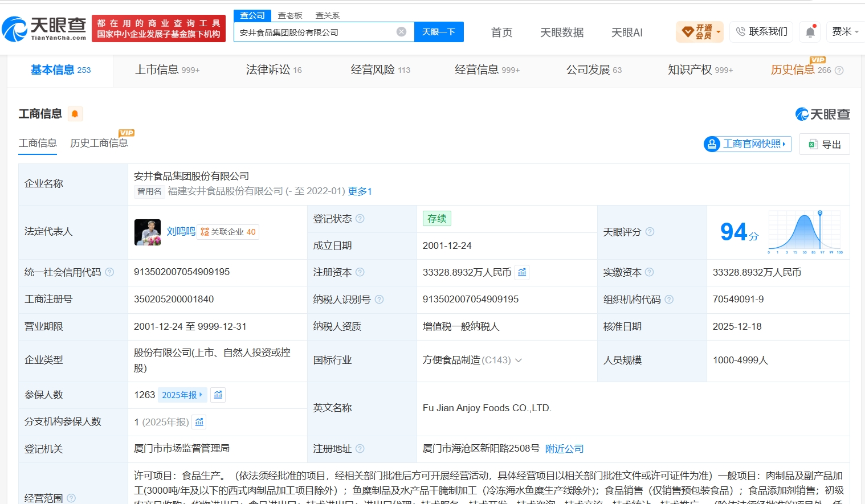
Task: Open 天眼数据 in top navigation
Action: (562, 32)
